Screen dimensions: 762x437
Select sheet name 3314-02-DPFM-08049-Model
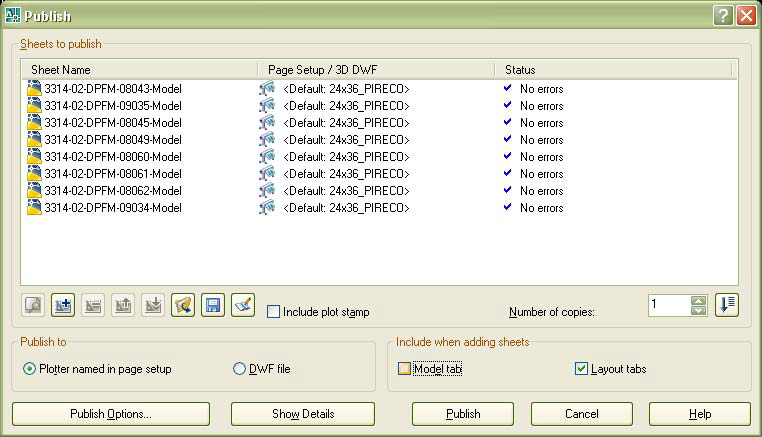(x=113, y=140)
